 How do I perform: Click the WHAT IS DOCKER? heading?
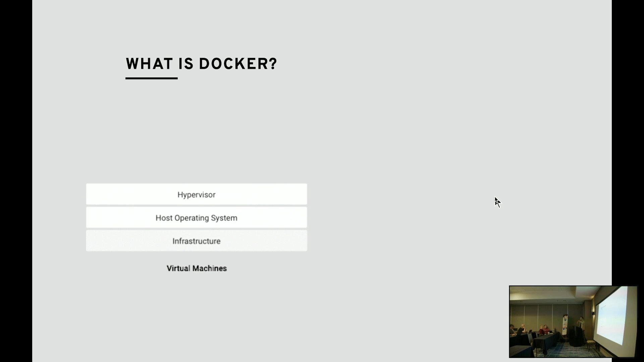[x=201, y=64]
